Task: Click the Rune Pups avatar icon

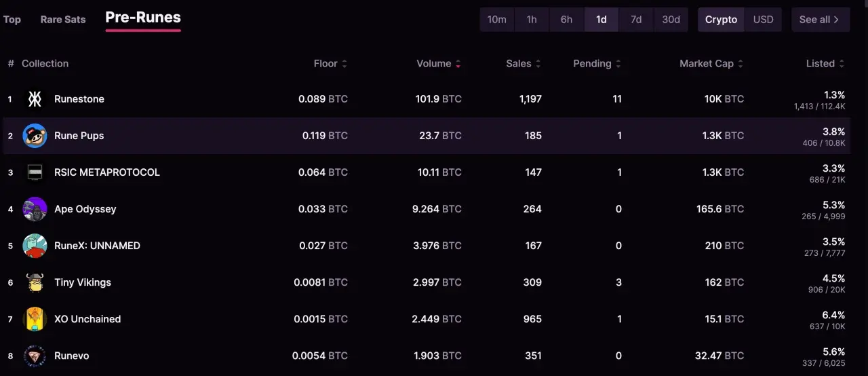Action: [x=35, y=136]
